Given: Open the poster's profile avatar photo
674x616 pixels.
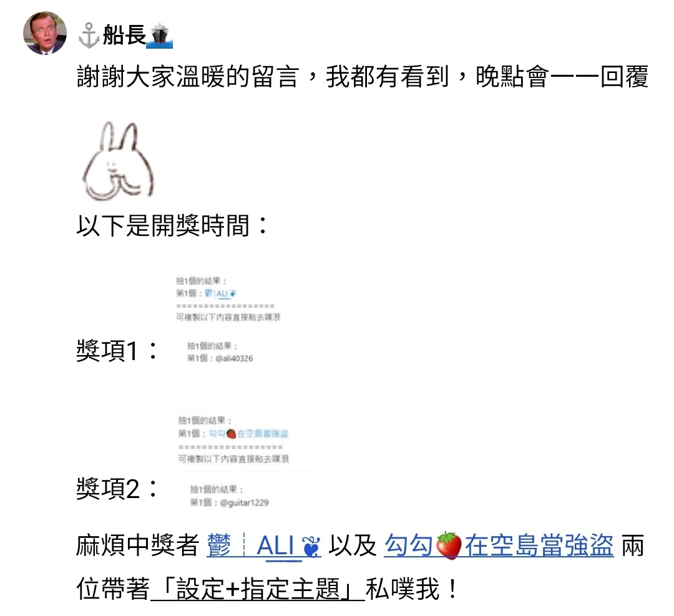Looking at the screenshot, I should click(x=45, y=33).
